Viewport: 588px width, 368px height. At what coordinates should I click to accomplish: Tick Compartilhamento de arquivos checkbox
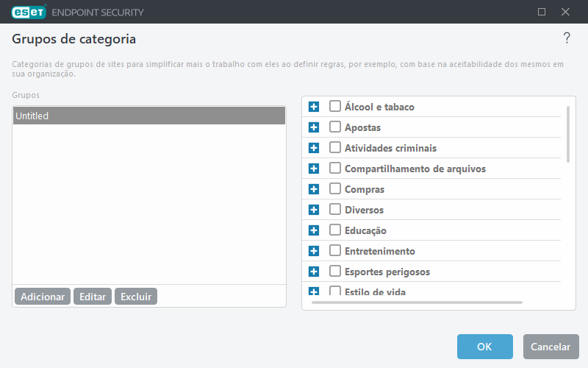335,168
